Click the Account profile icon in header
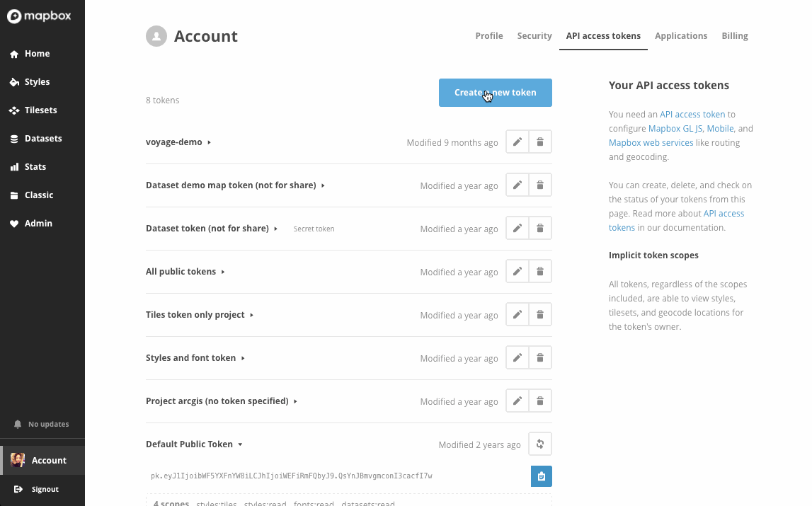 [156, 36]
